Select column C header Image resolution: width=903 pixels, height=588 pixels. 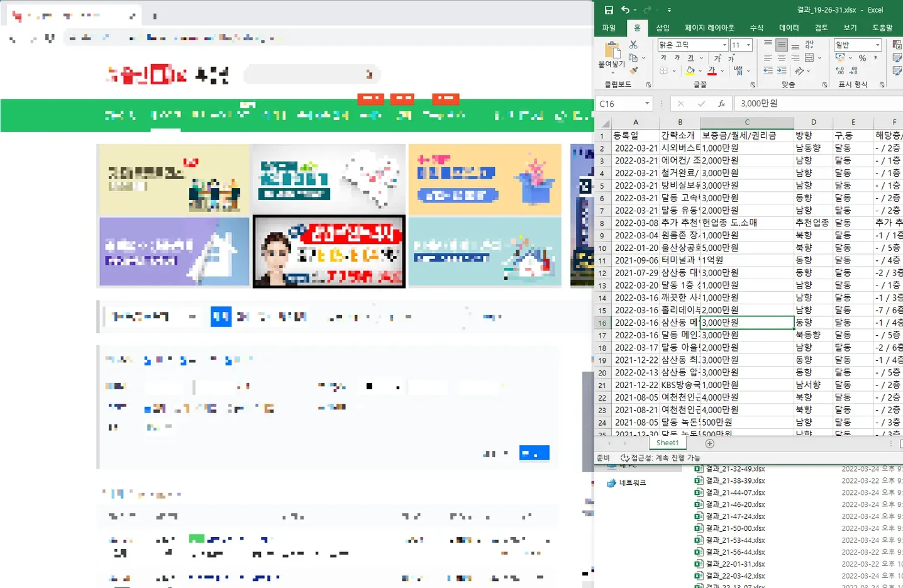746,122
